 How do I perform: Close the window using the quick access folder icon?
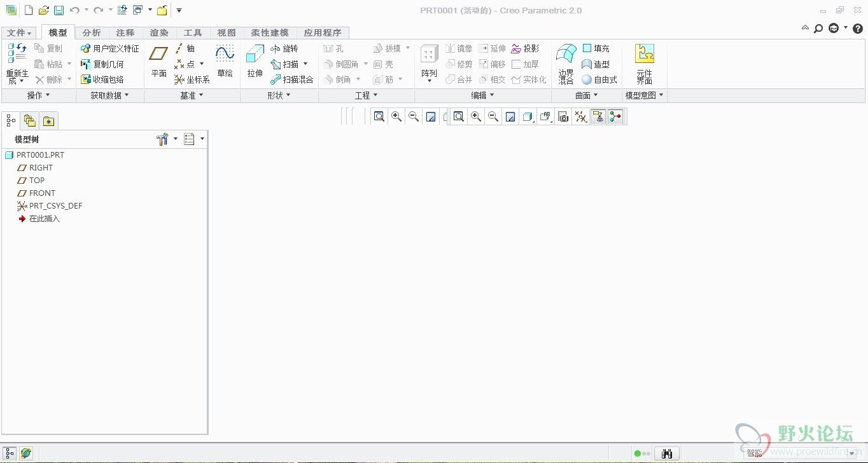click(x=162, y=10)
